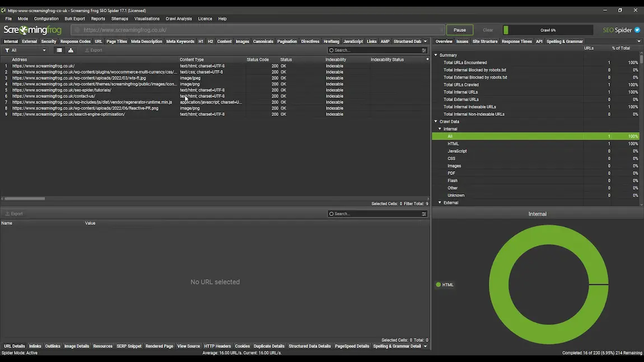Switch to tree view icon
Viewport: 644px width, 362px height.
click(x=71, y=50)
